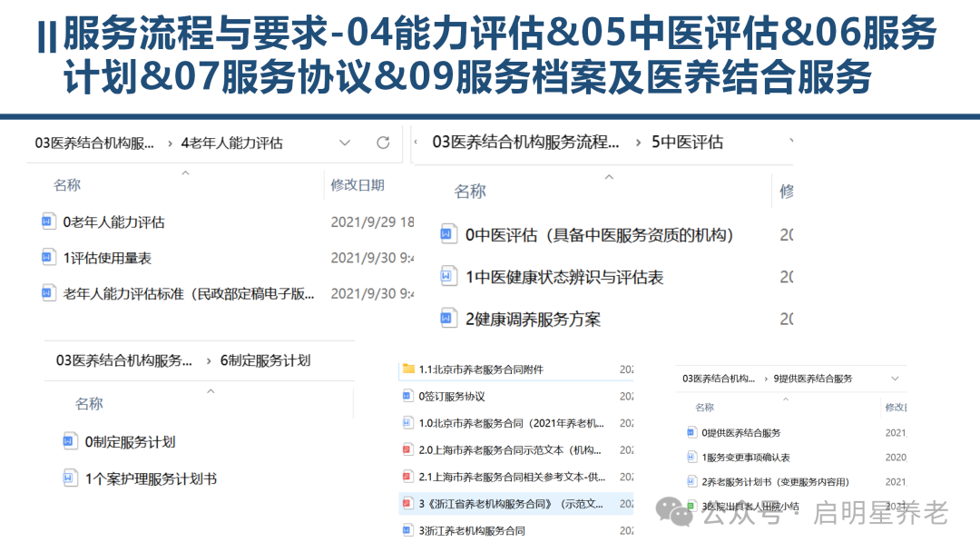Select the highlighted file 3《浙江省养老机构服务合同》

[x=508, y=503]
